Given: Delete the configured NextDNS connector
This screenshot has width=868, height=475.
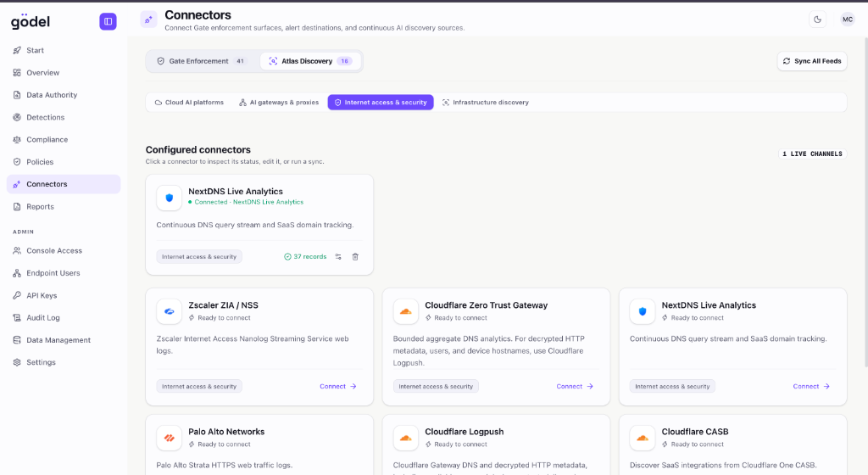Looking at the screenshot, I should coord(355,257).
